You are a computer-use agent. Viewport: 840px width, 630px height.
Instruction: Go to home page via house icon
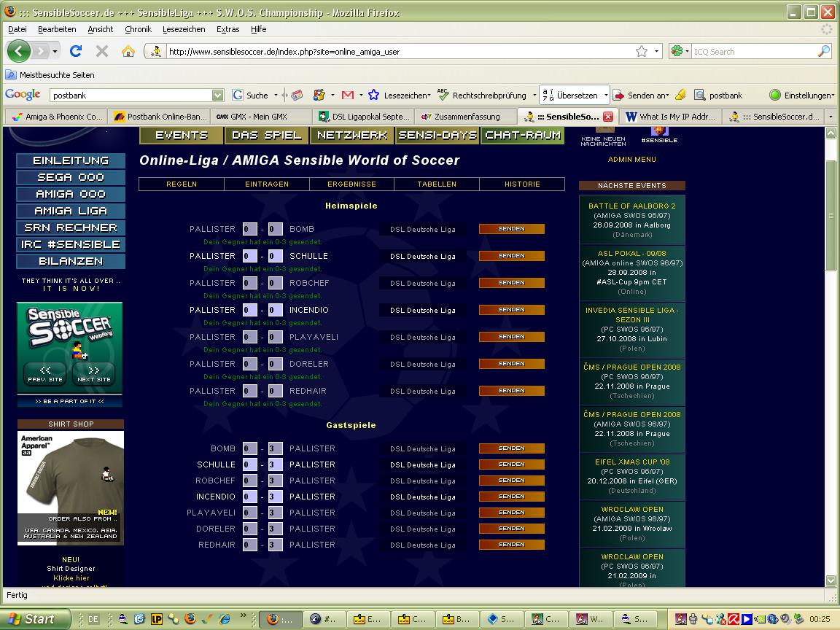[x=128, y=51]
